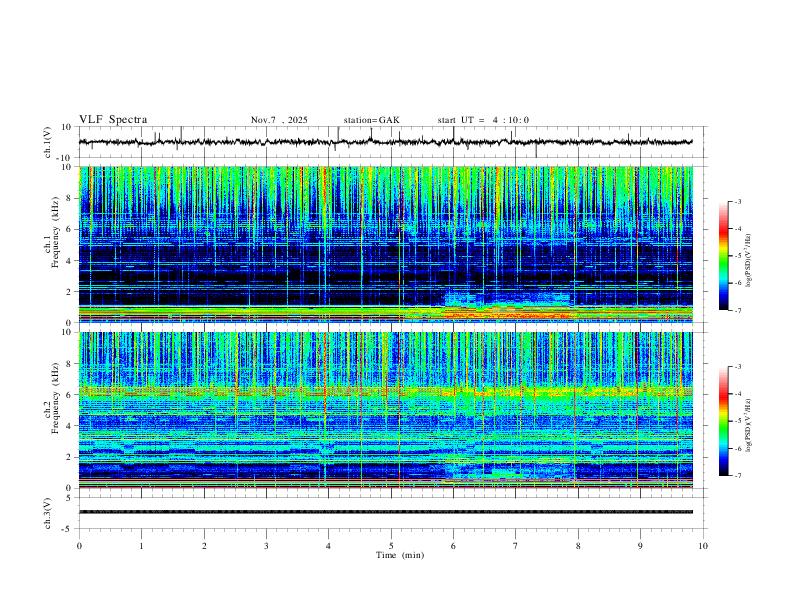Click time axis tick label "8"

click(578, 546)
